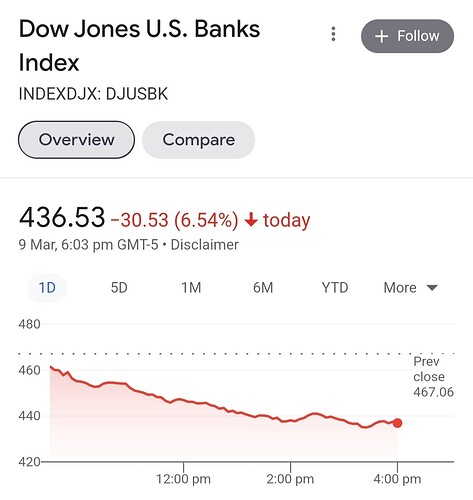Expand the More time range dropdown arrow

point(432,288)
